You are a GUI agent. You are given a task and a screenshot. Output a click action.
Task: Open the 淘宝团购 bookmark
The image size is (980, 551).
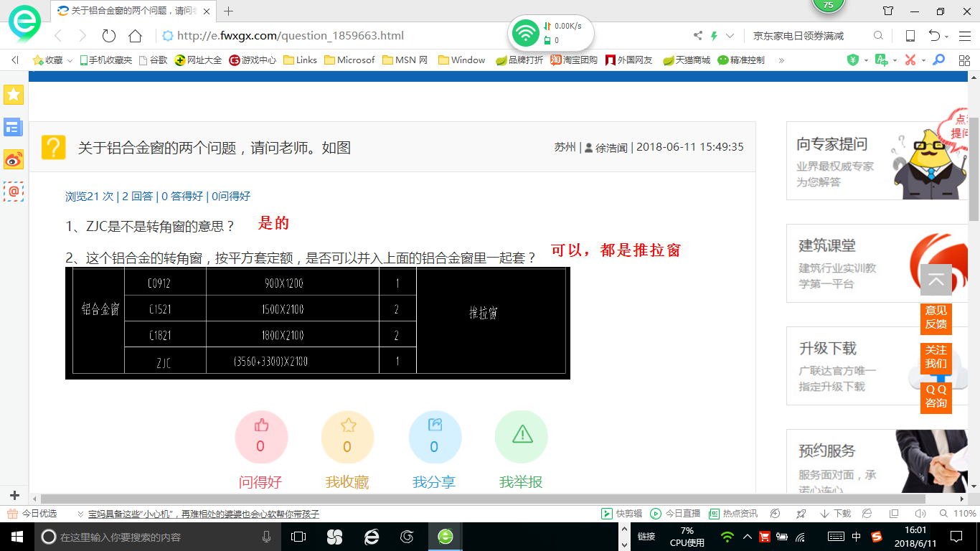coord(574,60)
